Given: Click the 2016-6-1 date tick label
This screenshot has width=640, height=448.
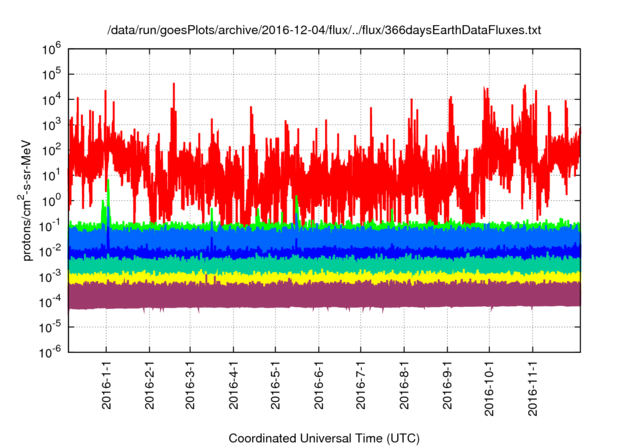Looking at the screenshot, I should tap(318, 385).
